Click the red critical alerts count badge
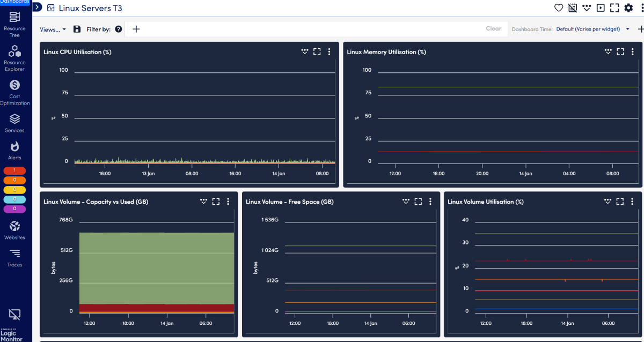The image size is (644, 342). [x=14, y=170]
